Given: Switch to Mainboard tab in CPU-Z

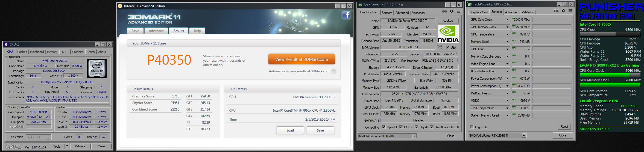Looking at the screenshot, I should (x=37, y=52).
